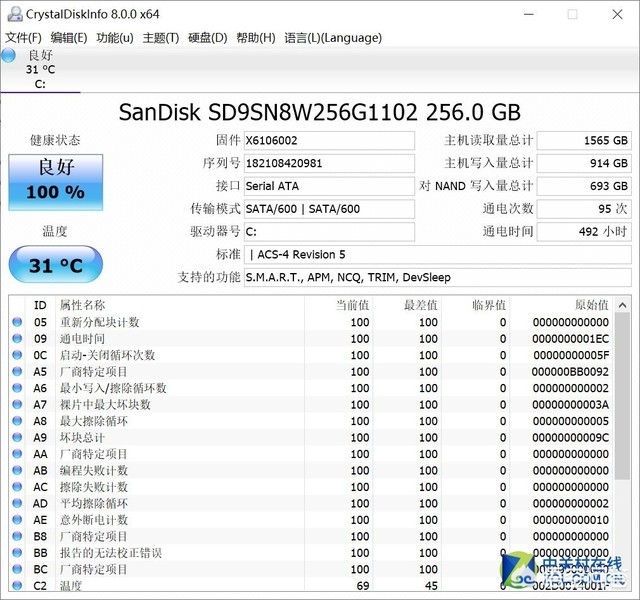Click the 标准 field ACS-4 Revision 5

[x=438, y=255]
